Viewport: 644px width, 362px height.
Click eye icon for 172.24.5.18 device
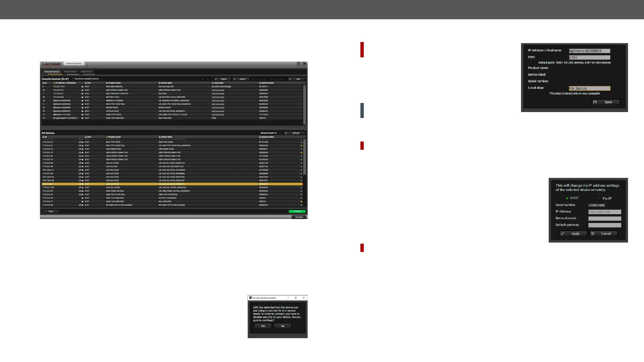(82, 198)
